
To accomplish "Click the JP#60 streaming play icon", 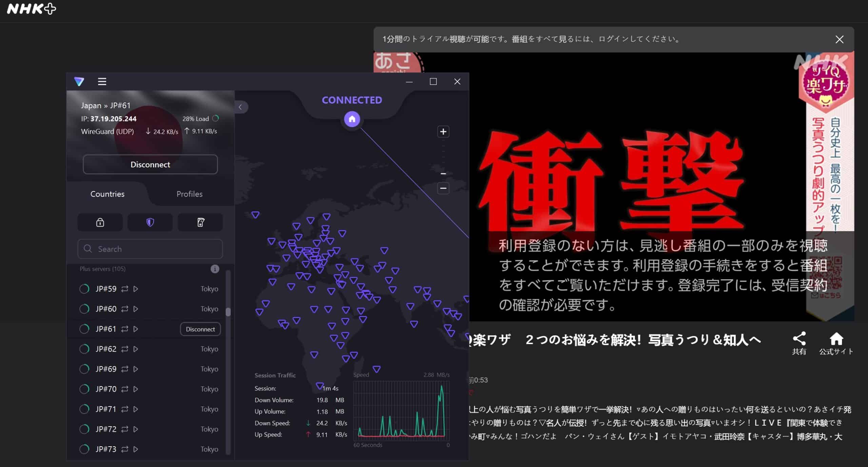I will click(136, 309).
